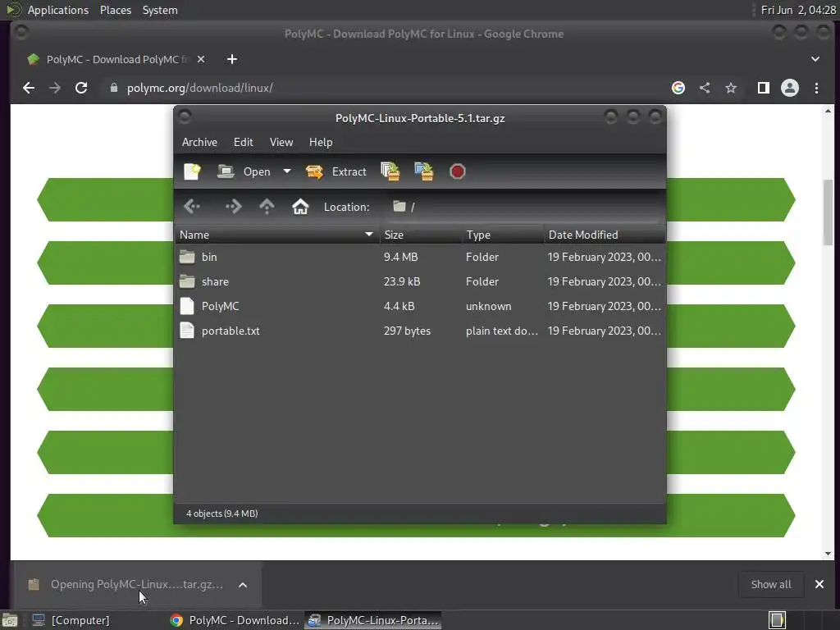Click the 9.4 MB size cell
Viewport: 840px width, 630px height.
400,257
